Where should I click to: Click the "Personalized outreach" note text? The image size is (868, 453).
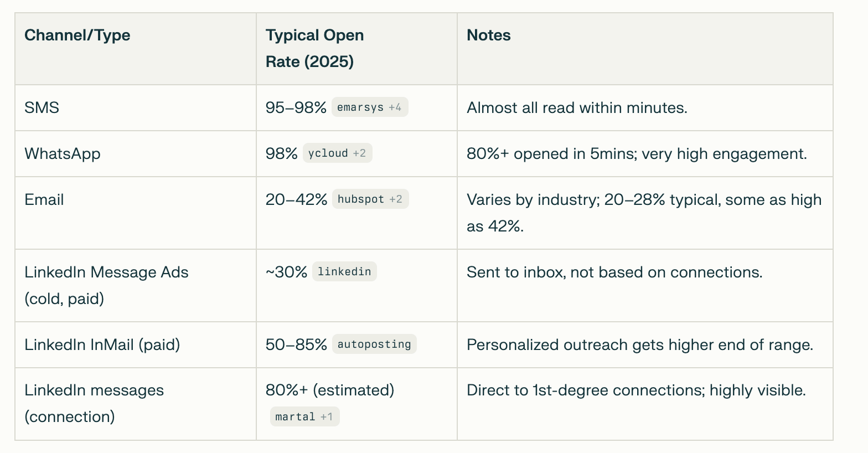pyautogui.click(x=639, y=344)
